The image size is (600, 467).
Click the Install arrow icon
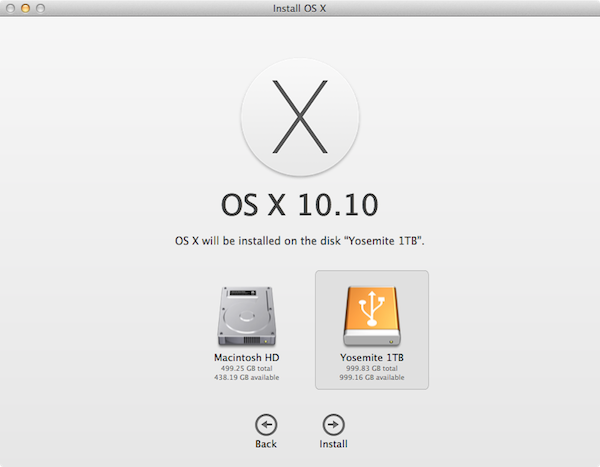(x=333, y=425)
